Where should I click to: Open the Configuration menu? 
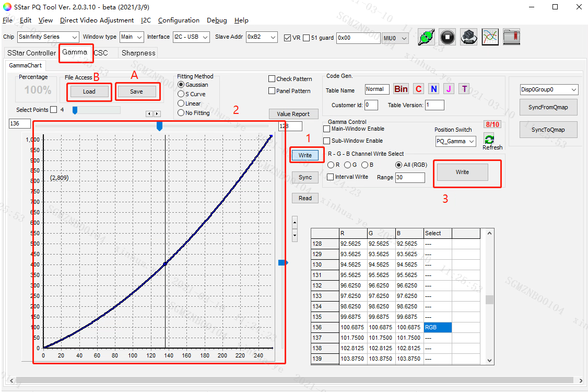point(179,20)
